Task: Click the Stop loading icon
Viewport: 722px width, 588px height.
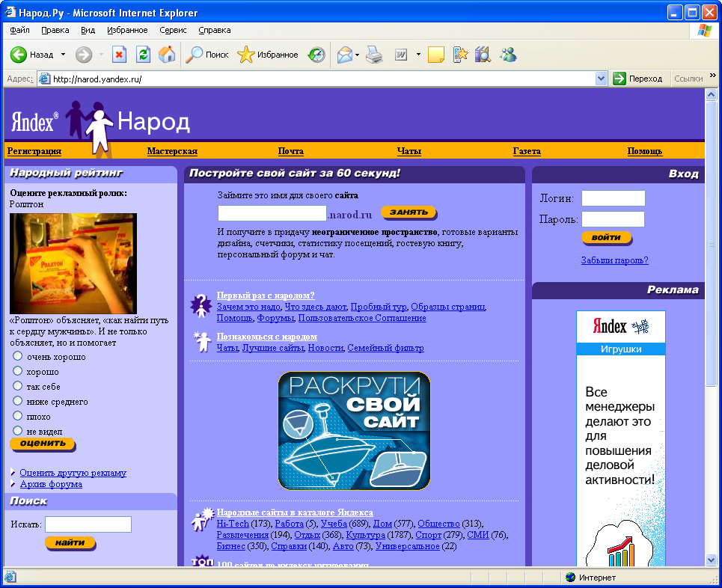Action: (119, 55)
